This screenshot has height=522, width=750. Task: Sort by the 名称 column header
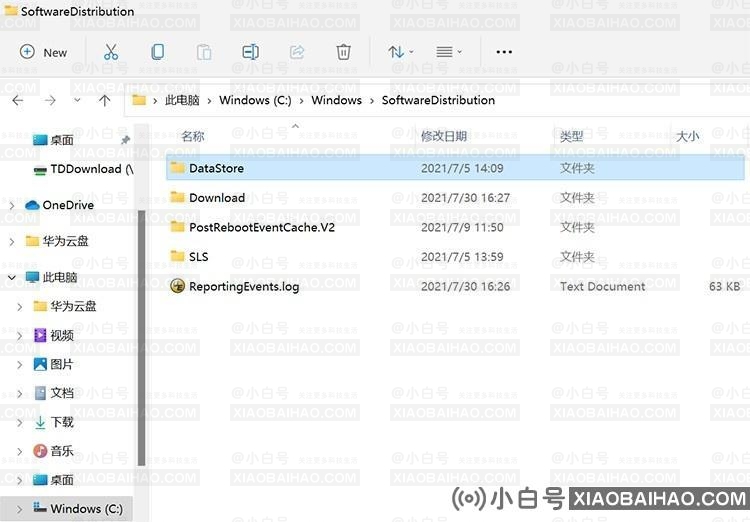193,136
